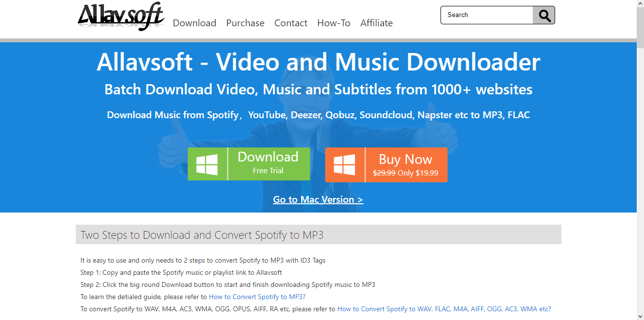Visit the Affiliate nav link
The width and height of the screenshot is (644, 320).
pos(376,23)
